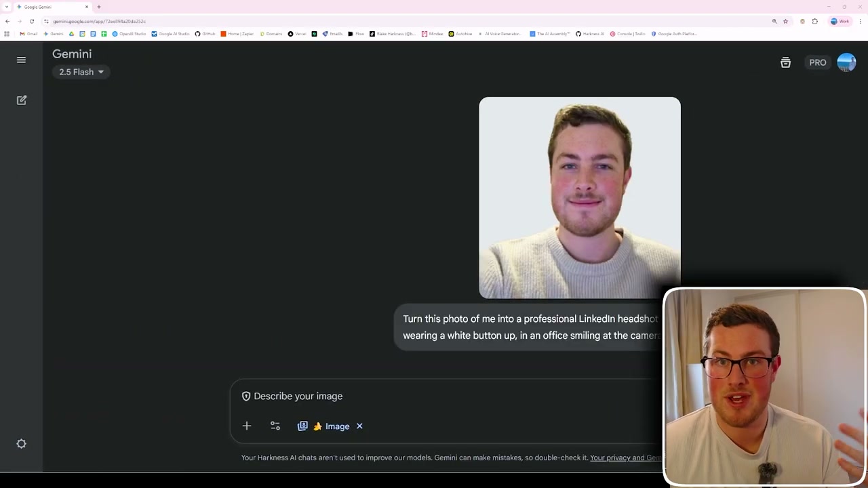Open the Google Auth Platform bookmark
The height and width of the screenshot is (488, 868).
pyautogui.click(x=674, y=34)
